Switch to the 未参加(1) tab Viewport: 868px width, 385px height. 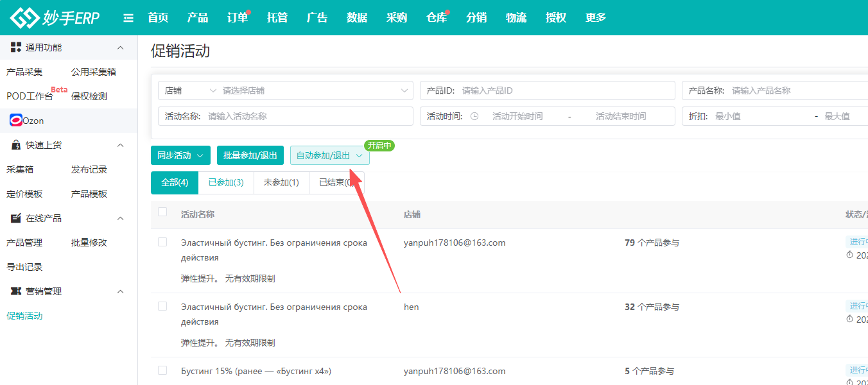[x=281, y=183]
